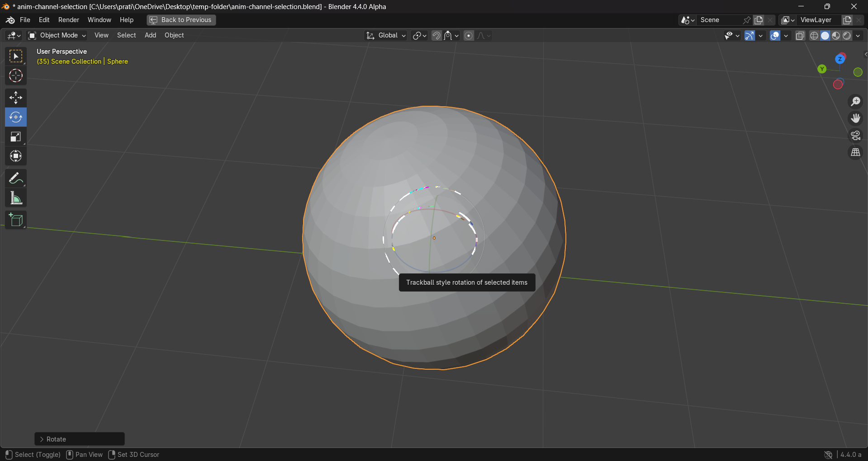Expand the Rotate operator panel
This screenshot has height=461, width=868.
tap(80, 439)
